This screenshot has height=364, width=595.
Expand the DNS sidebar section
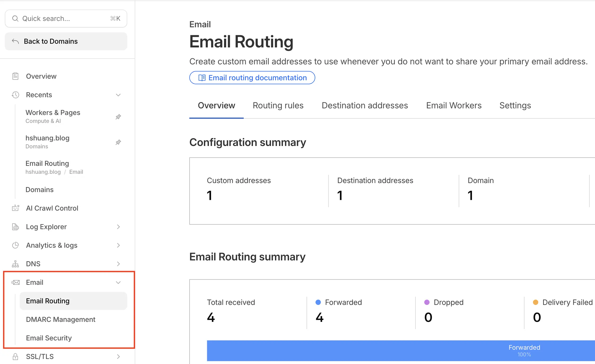pos(118,264)
